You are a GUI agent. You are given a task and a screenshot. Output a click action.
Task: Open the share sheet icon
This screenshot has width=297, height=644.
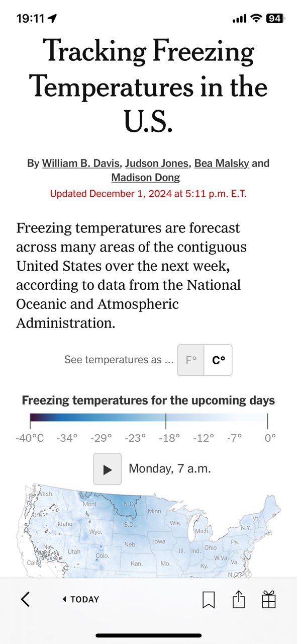[x=239, y=599]
